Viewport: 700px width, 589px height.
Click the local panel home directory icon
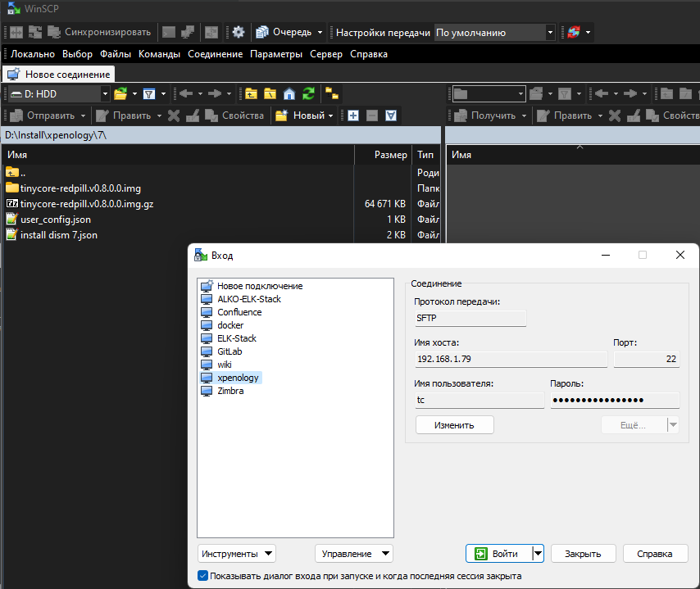[x=289, y=94]
